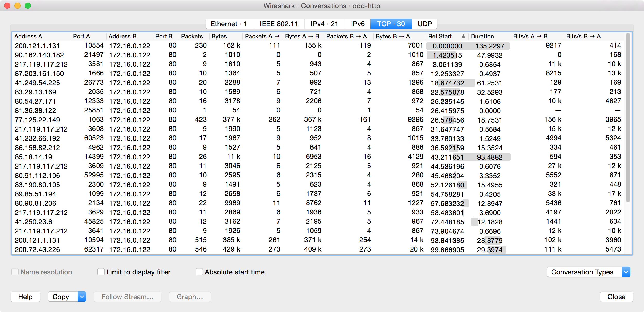Enable the Name resolution checkbox
Screen dimensions: 644x312
tap(15, 272)
